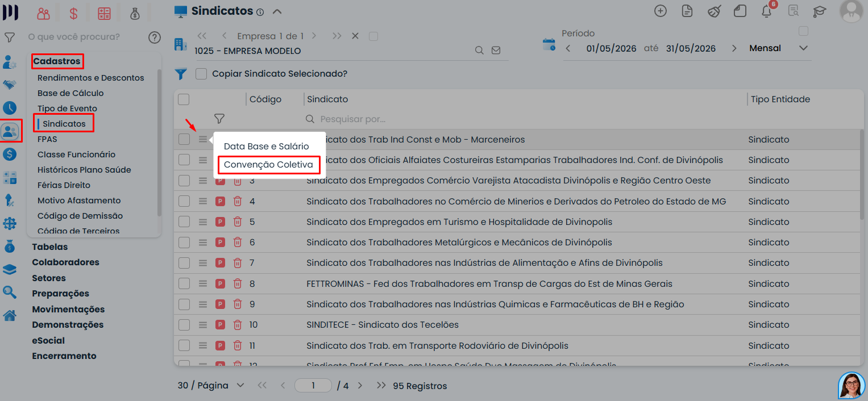The height and width of the screenshot is (401, 868).
Task: Open the graduation cap training icon
Action: coord(819,11)
